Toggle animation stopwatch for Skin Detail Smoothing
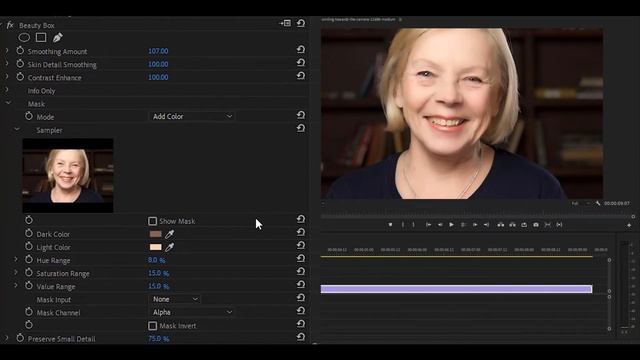The width and height of the screenshot is (640, 360). pyautogui.click(x=20, y=64)
